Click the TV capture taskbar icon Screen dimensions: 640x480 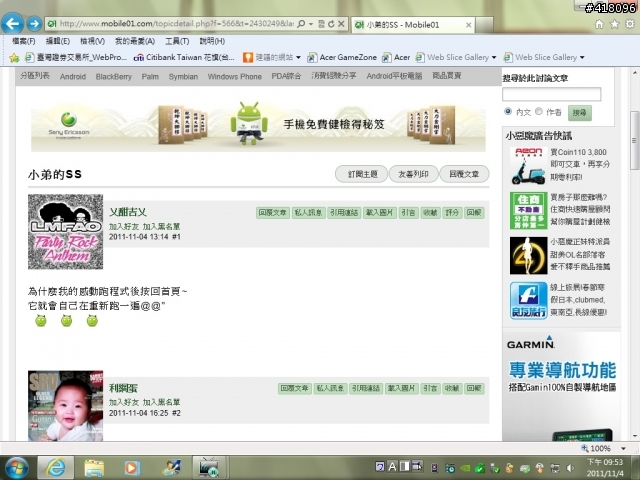click(209, 468)
